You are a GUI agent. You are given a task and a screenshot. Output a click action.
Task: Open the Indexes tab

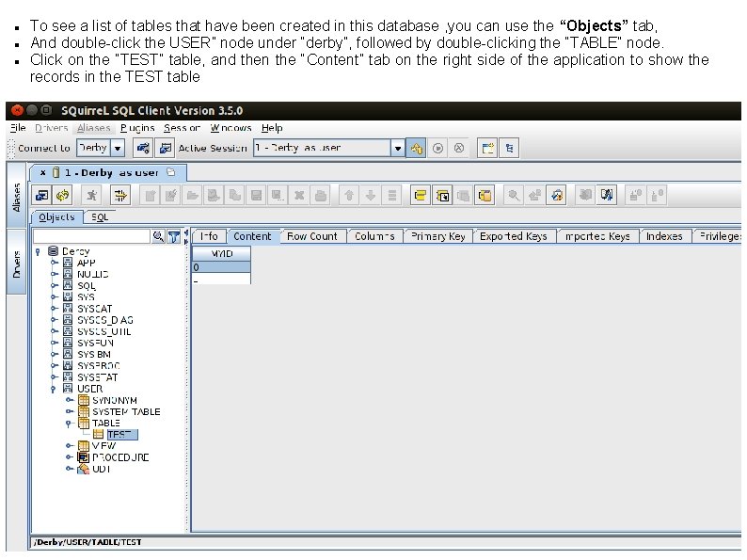664,236
